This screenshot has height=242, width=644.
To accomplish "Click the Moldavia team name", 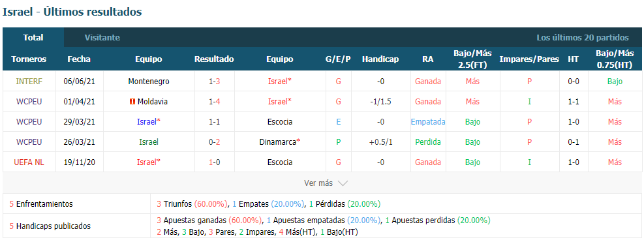I will (x=153, y=102).
